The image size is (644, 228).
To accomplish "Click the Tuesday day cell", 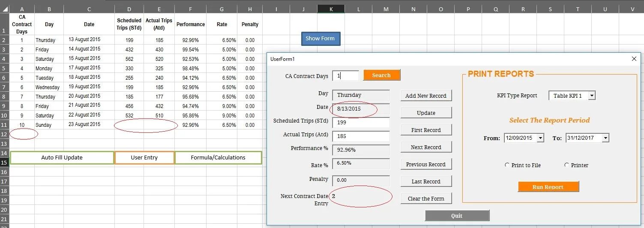I will [49, 78].
